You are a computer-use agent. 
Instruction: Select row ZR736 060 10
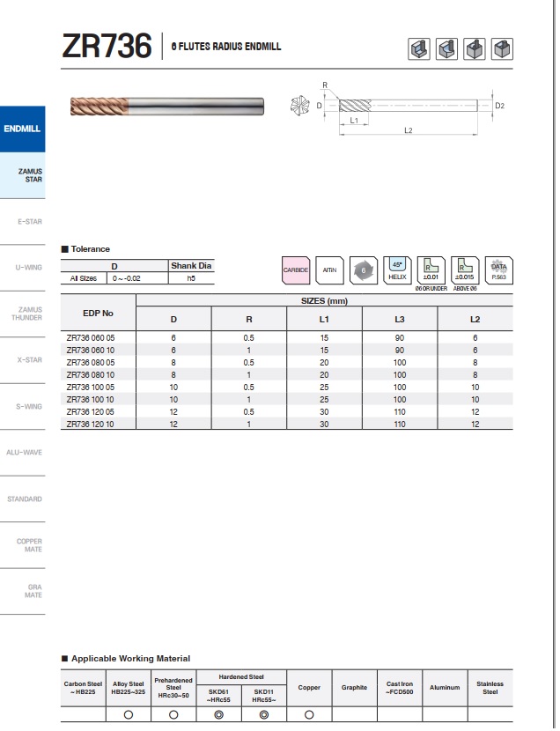(286, 351)
